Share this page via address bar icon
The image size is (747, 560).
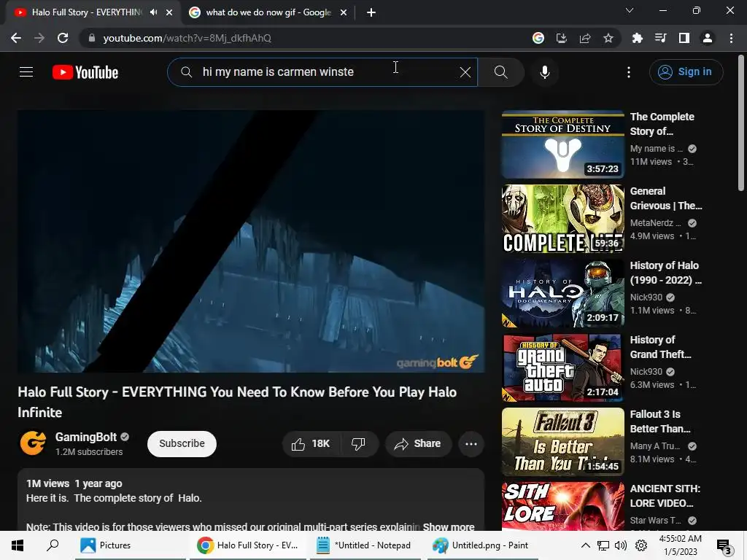pyautogui.click(x=584, y=38)
